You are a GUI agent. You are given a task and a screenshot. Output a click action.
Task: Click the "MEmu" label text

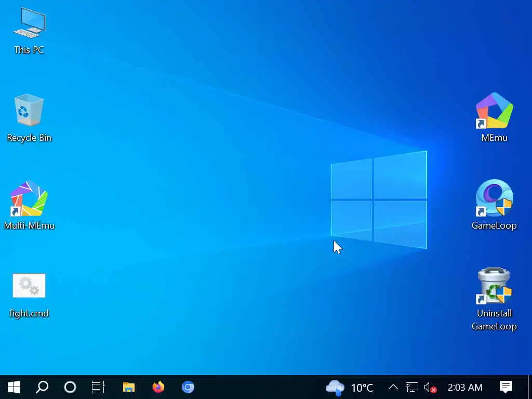point(495,137)
